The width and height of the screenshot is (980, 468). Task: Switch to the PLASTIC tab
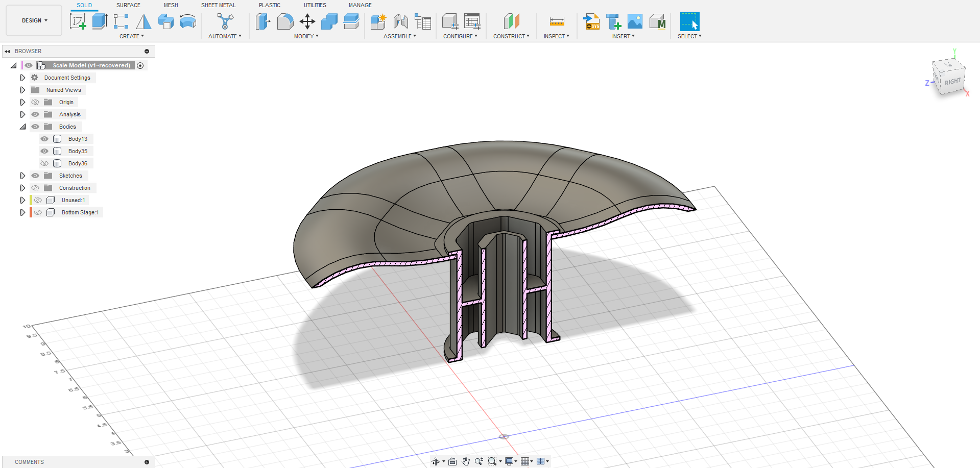(x=270, y=5)
